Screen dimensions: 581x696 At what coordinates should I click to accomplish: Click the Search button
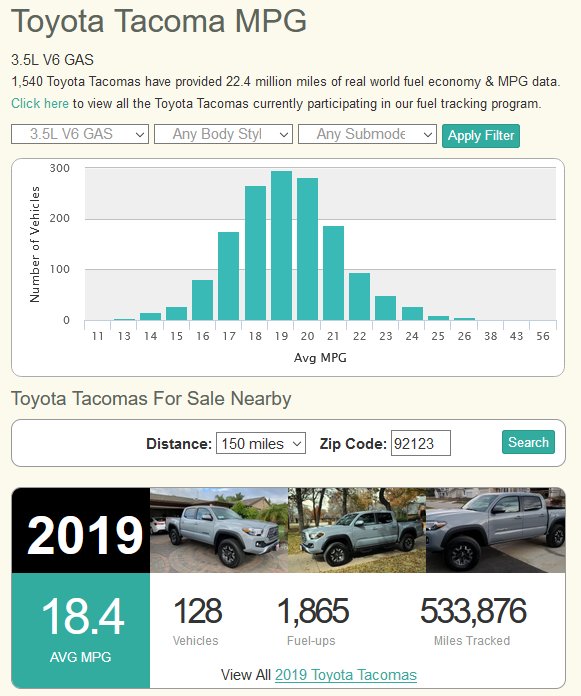coord(528,442)
